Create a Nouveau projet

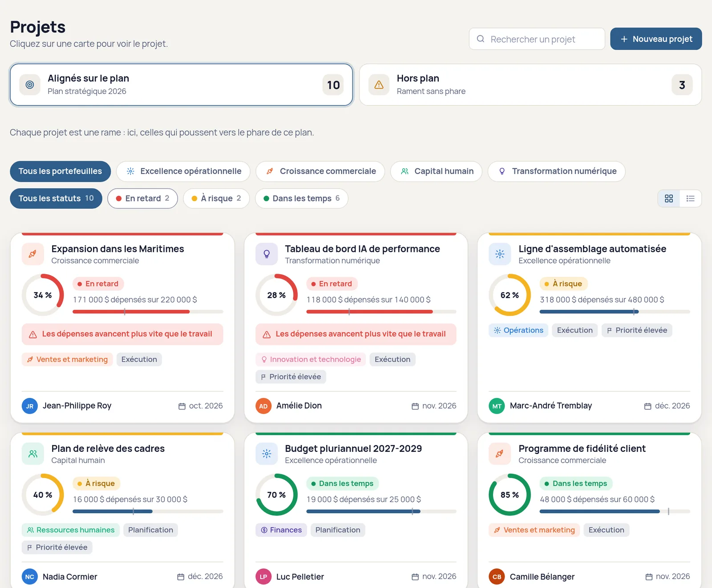(x=656, y=39)
